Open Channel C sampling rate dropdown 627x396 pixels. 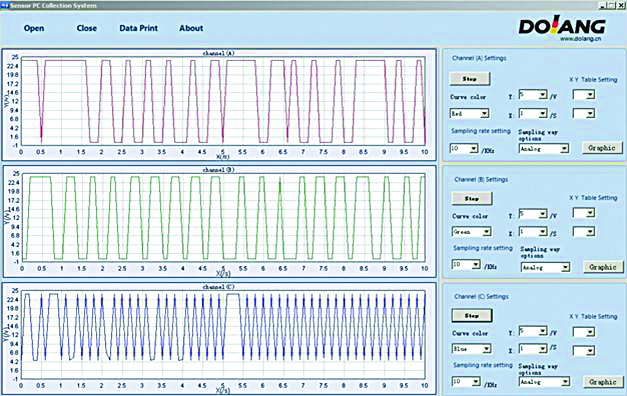point(466,381)
